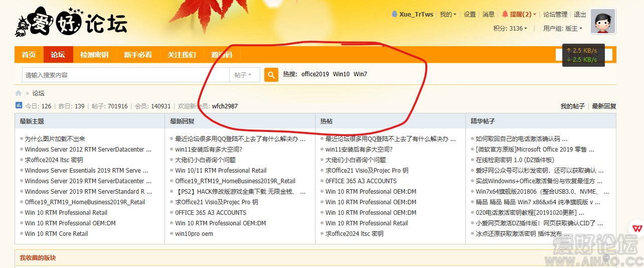Expand the 帖子 search type dropdown
This screenshot has width=644, height=268.
tap(245, 75)
